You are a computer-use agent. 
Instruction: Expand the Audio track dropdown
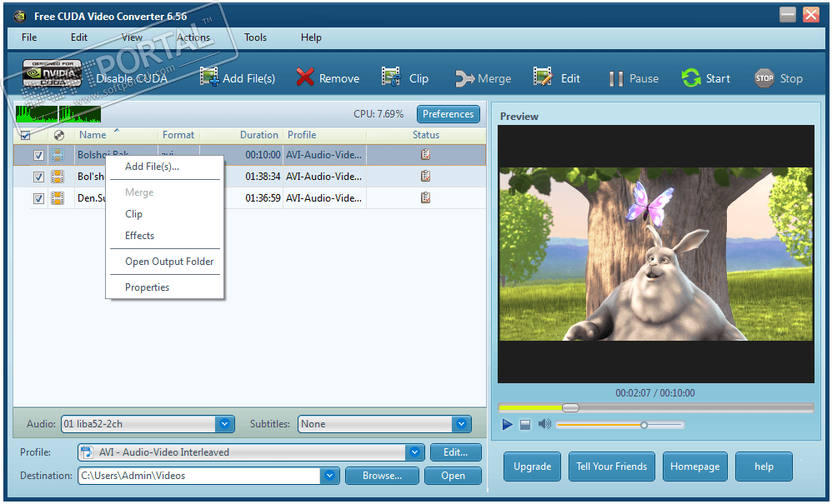224,424
